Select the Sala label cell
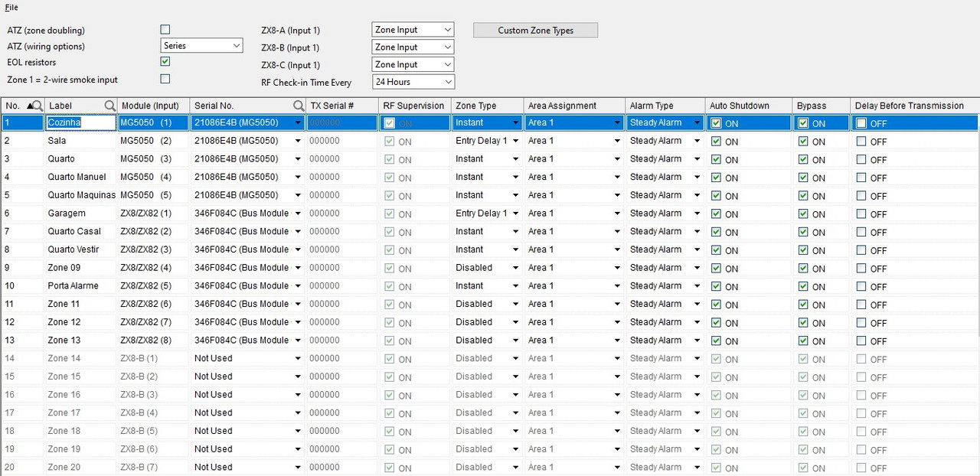 point(81,141)
